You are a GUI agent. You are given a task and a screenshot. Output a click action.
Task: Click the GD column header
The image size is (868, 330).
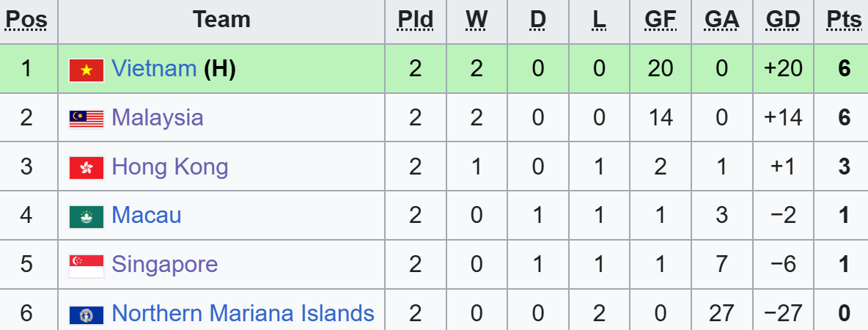coord(783,20)
